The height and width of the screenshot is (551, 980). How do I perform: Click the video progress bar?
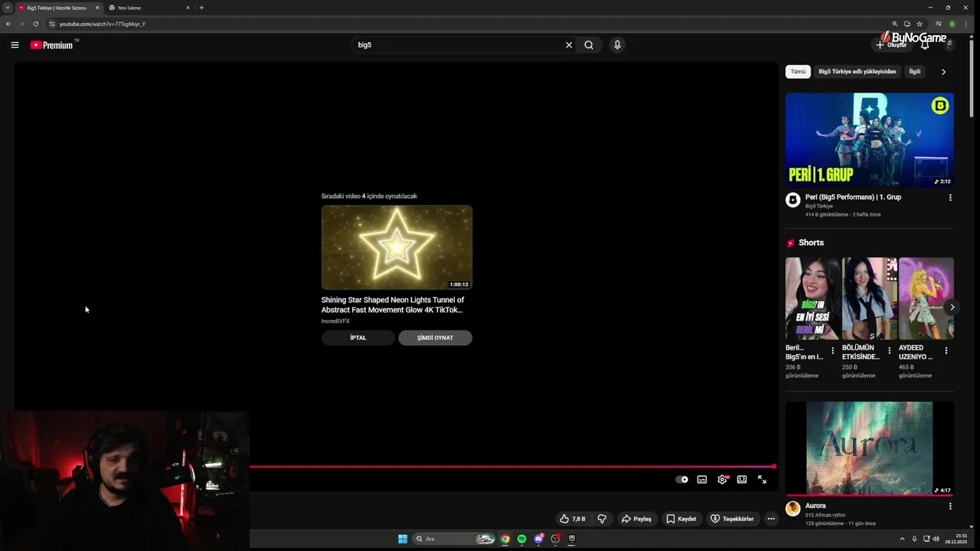pos(512,466)
